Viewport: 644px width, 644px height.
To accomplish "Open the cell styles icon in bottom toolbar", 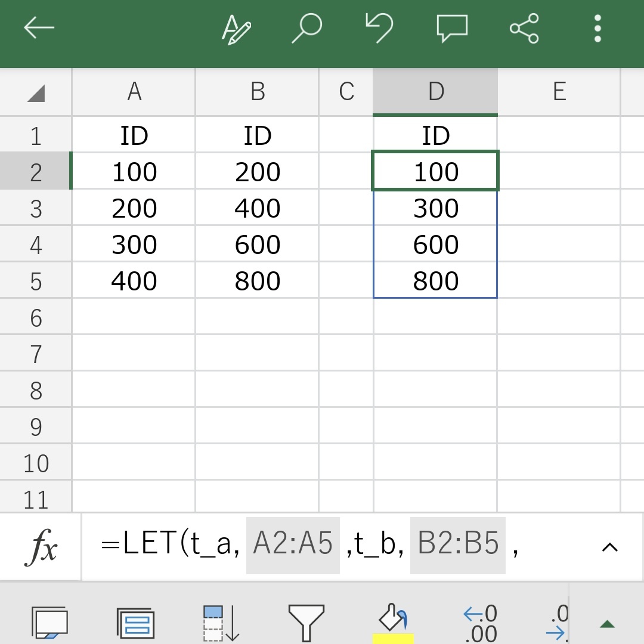I will click(135, 624).
